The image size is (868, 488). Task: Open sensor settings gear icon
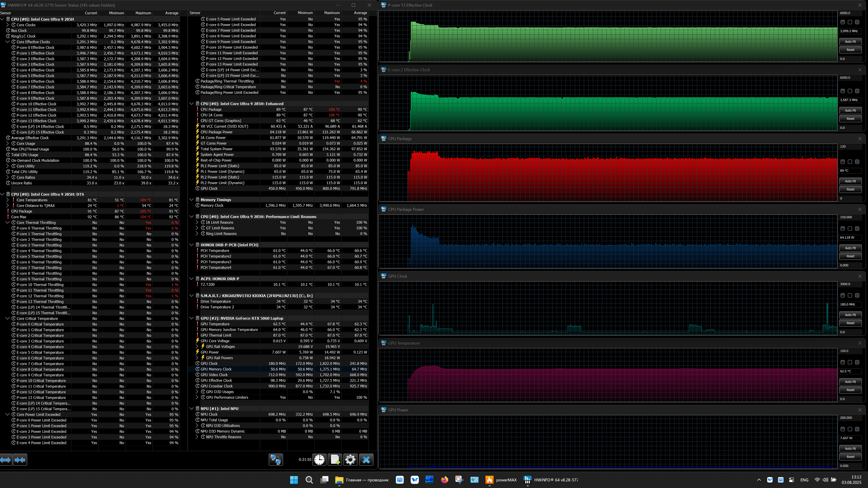pos(350,459)
